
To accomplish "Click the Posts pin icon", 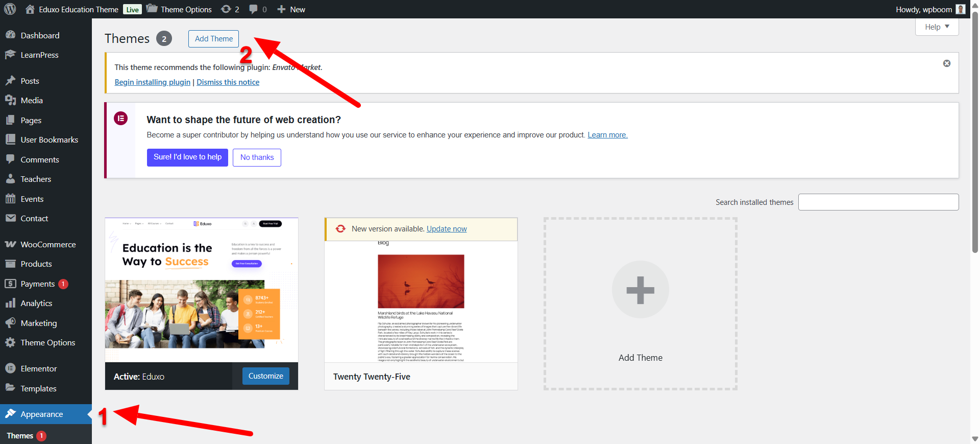I will click(10, 80).
